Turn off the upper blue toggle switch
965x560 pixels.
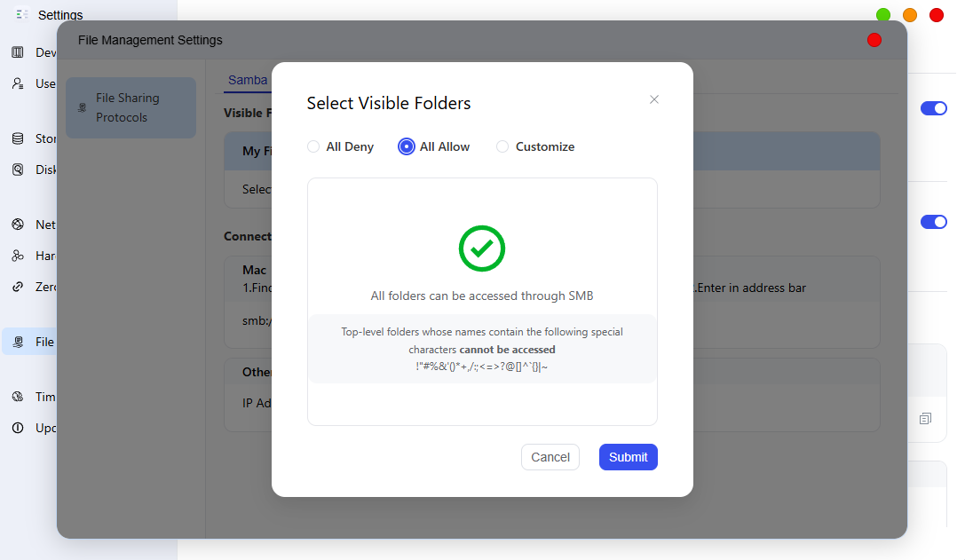point(933,108)
